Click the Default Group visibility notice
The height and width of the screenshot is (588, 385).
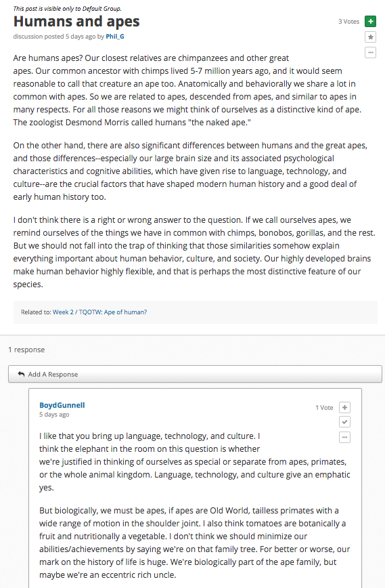68,8
